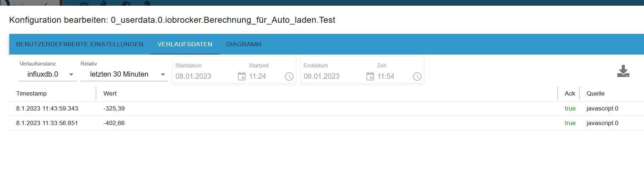Open the Startdatum calendar picker icon
644x170 pixels.
click(242, 76)
